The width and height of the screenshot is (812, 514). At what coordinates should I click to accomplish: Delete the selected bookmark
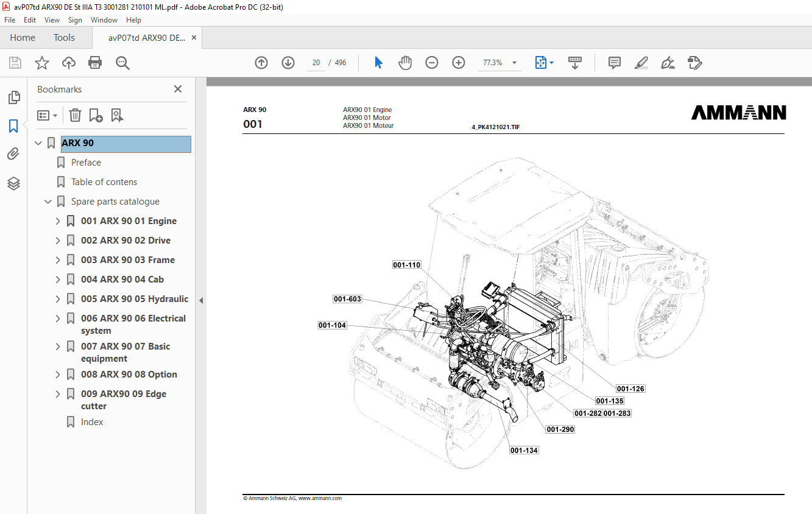pos(75,115)
